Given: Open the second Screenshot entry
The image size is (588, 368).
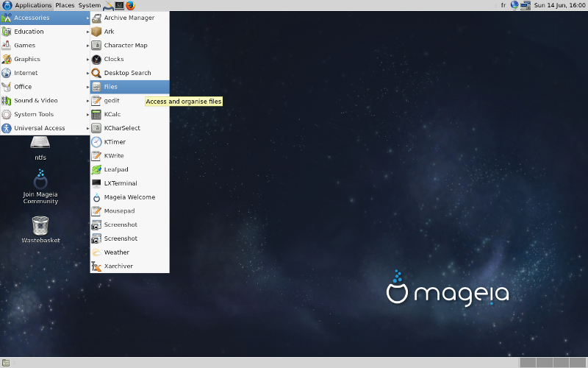Looking at the screenshot, I should [130, 238].
